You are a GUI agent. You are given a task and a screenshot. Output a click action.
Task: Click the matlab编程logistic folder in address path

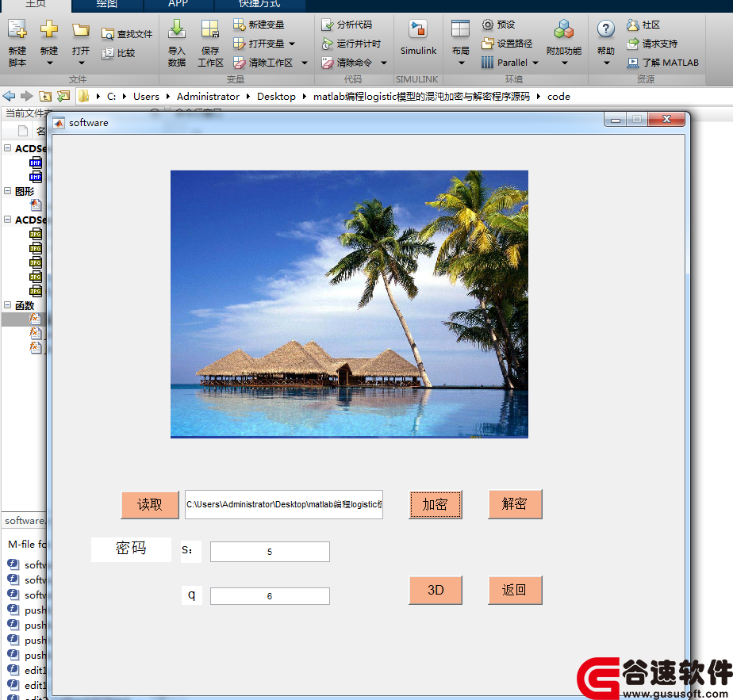(x=421, y=96)
